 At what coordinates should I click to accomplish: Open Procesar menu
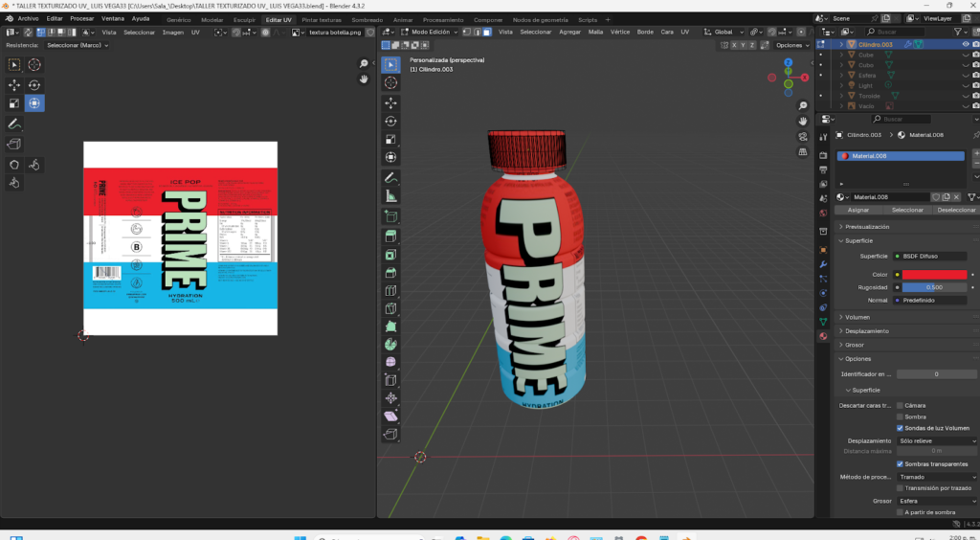82,19
